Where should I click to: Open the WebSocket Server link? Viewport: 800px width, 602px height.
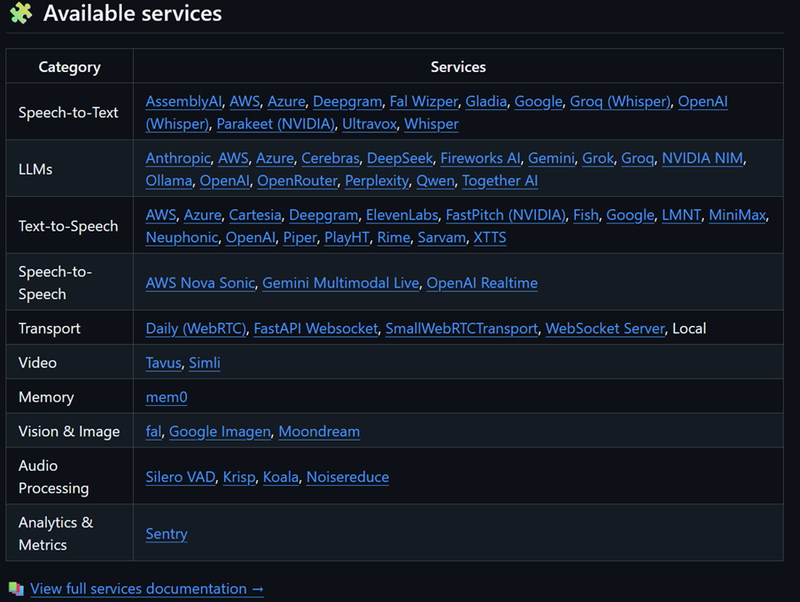pos(605,328)
